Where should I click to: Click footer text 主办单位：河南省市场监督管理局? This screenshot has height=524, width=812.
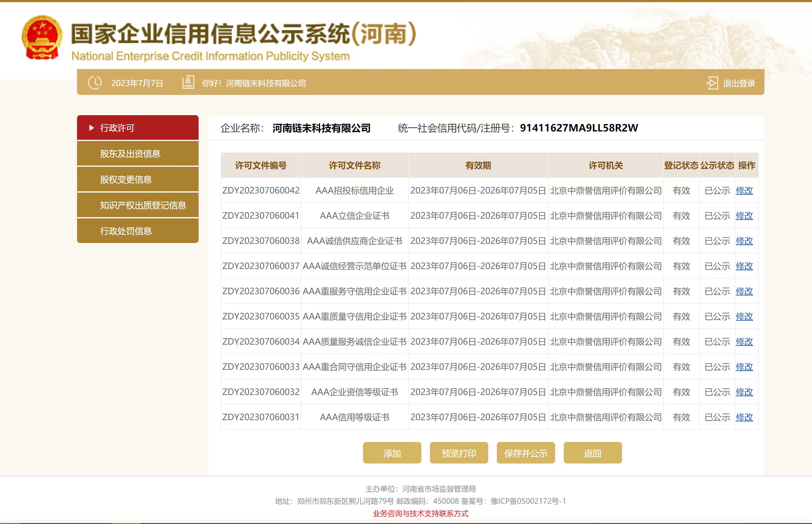coord(420,489)
